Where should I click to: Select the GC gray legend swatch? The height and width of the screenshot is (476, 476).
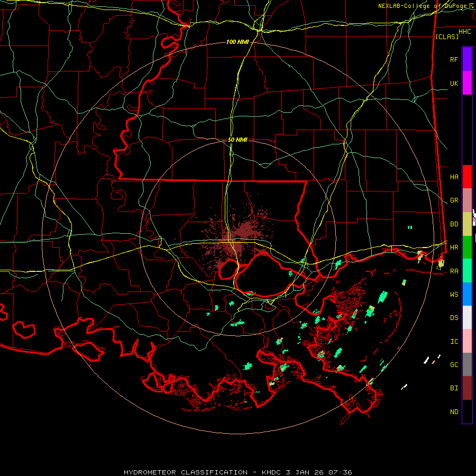pos(467,364)
